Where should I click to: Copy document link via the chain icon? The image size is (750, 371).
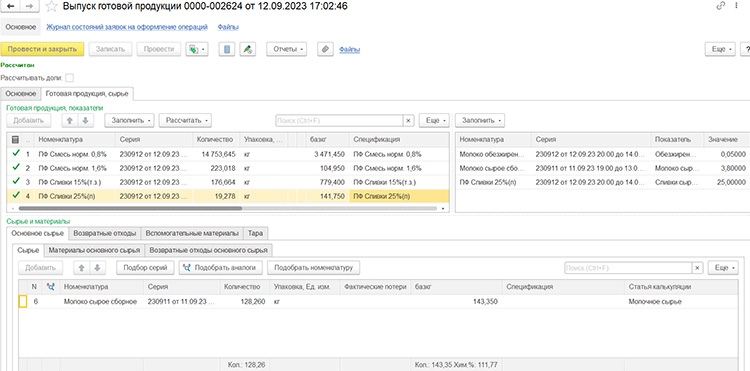721,6
